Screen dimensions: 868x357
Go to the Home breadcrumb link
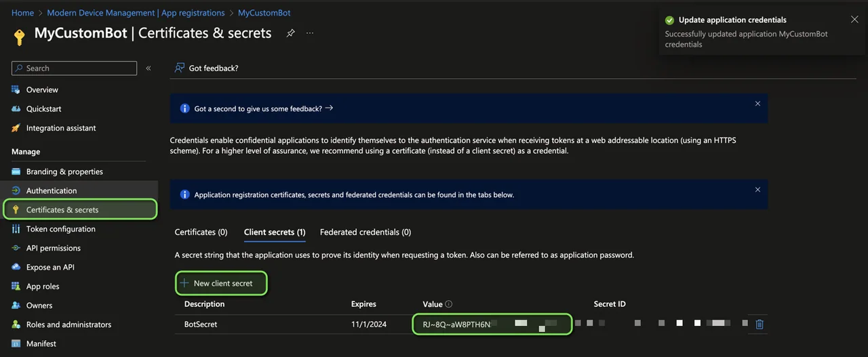[x=22, y=13]
